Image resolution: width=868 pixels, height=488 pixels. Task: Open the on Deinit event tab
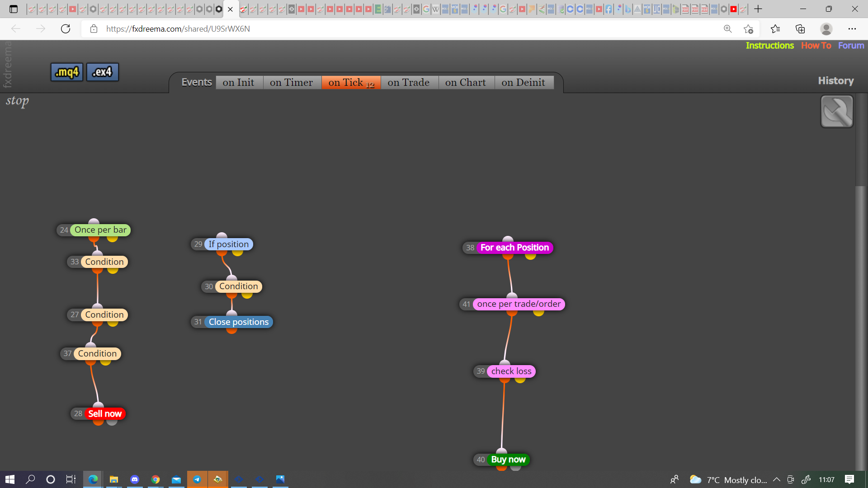point(524,82)
